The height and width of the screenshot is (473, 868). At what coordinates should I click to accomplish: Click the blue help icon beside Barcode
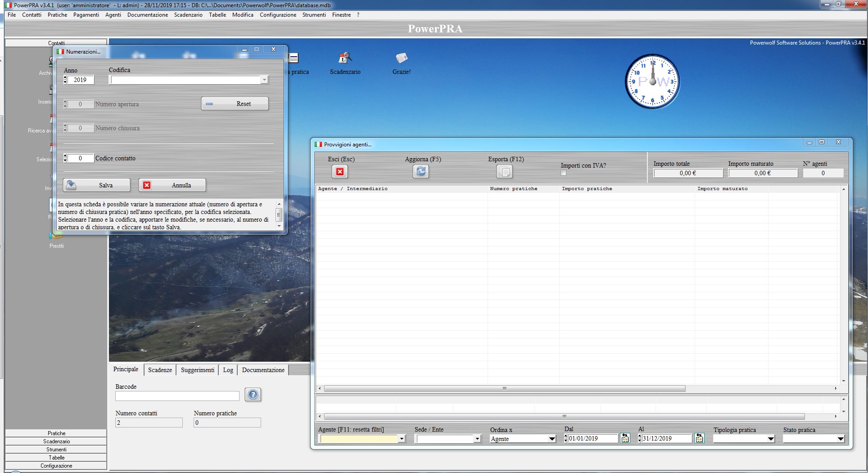(253, 395)
